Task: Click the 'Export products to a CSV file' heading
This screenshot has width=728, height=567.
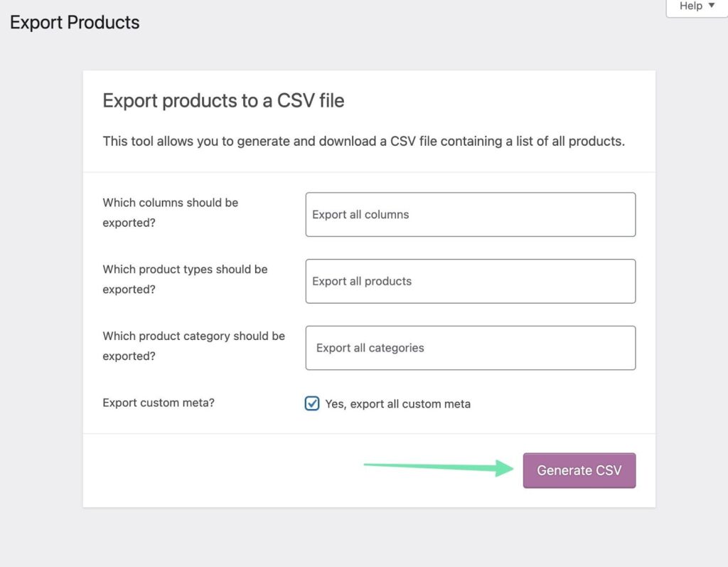Action: coord(223,100)
